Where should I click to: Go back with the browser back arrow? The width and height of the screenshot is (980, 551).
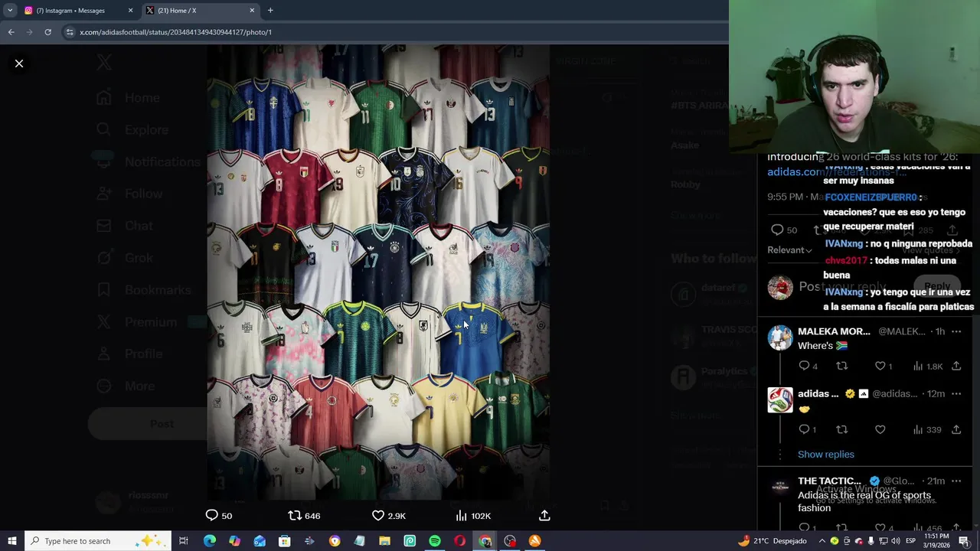pos(11,32)
